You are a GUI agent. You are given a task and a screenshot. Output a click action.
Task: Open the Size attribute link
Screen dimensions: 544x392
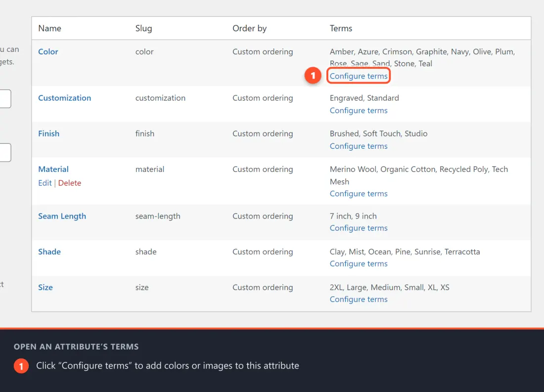click(x=45, y=288)
